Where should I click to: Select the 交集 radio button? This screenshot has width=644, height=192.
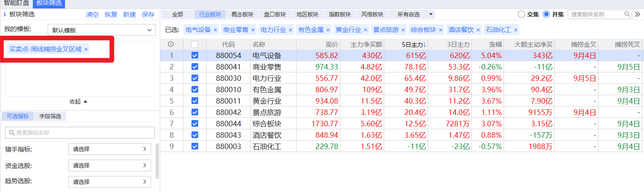[521, 14]
